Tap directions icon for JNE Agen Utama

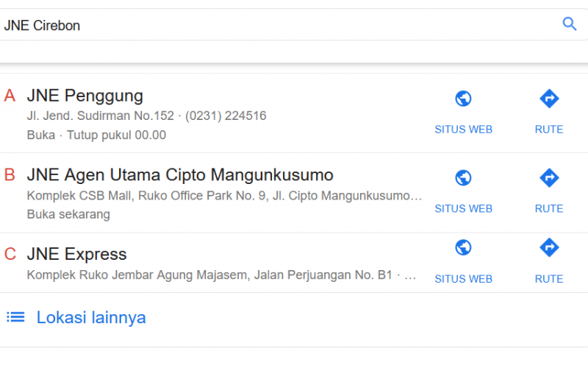(x=549, y=177)
